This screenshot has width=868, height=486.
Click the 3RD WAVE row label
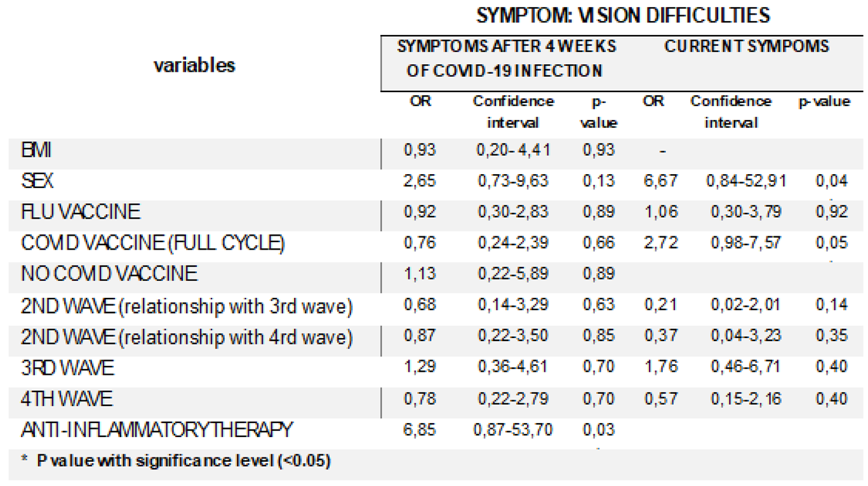tap(67, 367)
